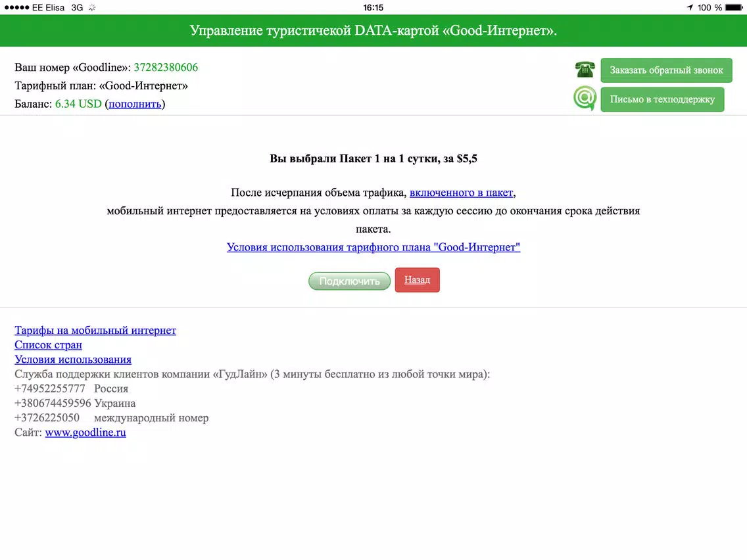Screen dimensions: 747x560
Task: Click Тарифный план «Good-Интернет» text
Action: [101, 85]
